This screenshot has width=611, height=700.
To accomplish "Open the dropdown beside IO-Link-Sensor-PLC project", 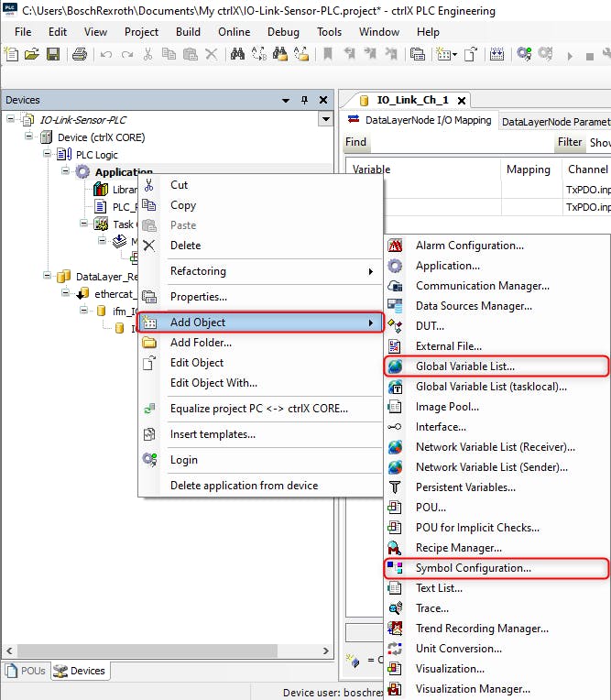I will pyautogui.click(x=326, y=119).
